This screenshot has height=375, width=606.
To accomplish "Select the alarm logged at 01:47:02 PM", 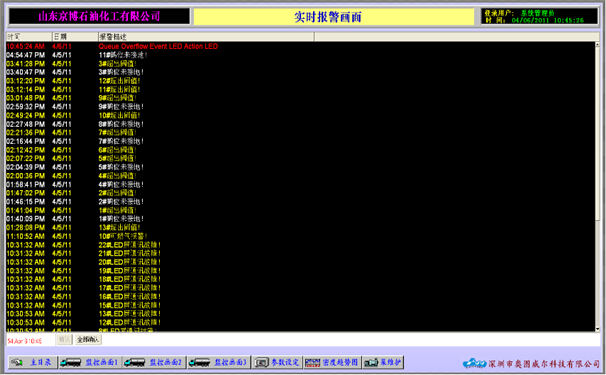I will click(x=300, y=193).
